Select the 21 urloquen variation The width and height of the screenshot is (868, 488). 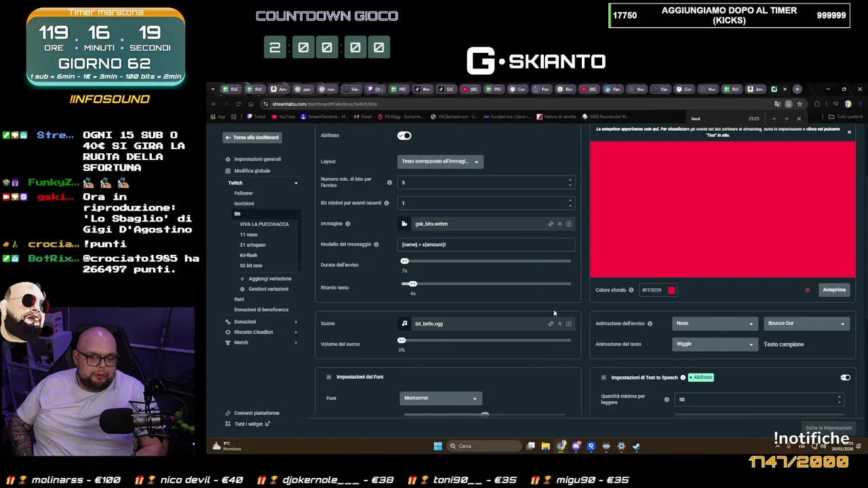click(252, 245)
